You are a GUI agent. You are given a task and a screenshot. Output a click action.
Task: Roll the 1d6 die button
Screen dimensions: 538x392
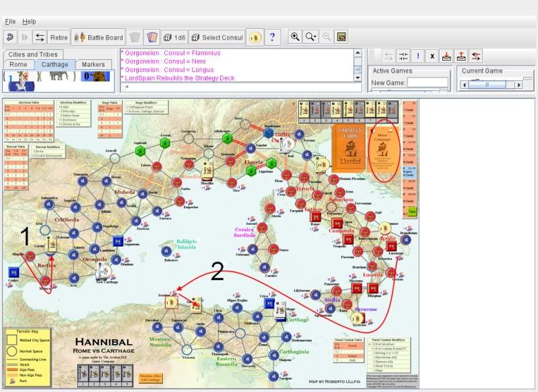pos(174,38)
